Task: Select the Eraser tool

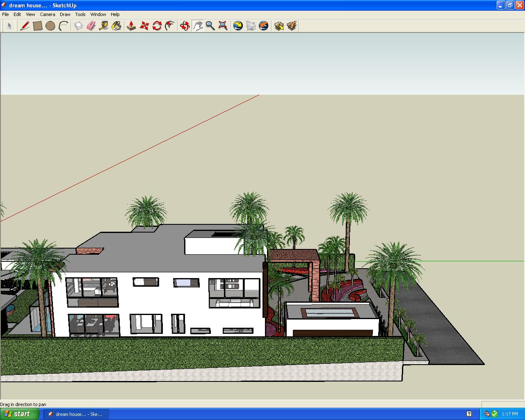Action: [91, 25]
